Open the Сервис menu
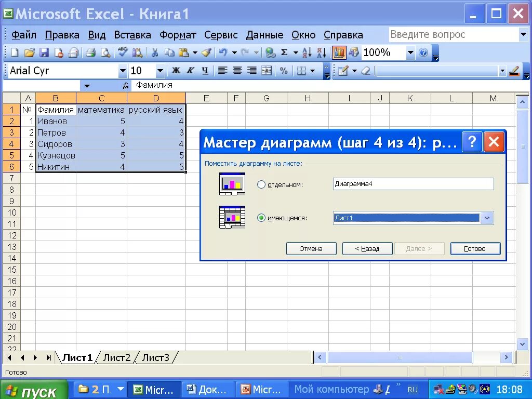The image size is (532, 399). (221, 35)
